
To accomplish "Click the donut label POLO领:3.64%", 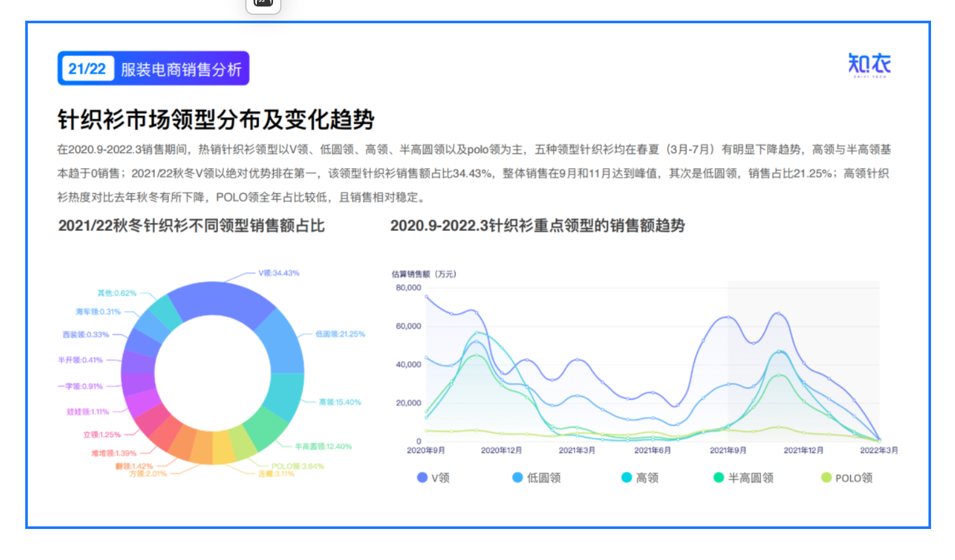I will 298,466.
